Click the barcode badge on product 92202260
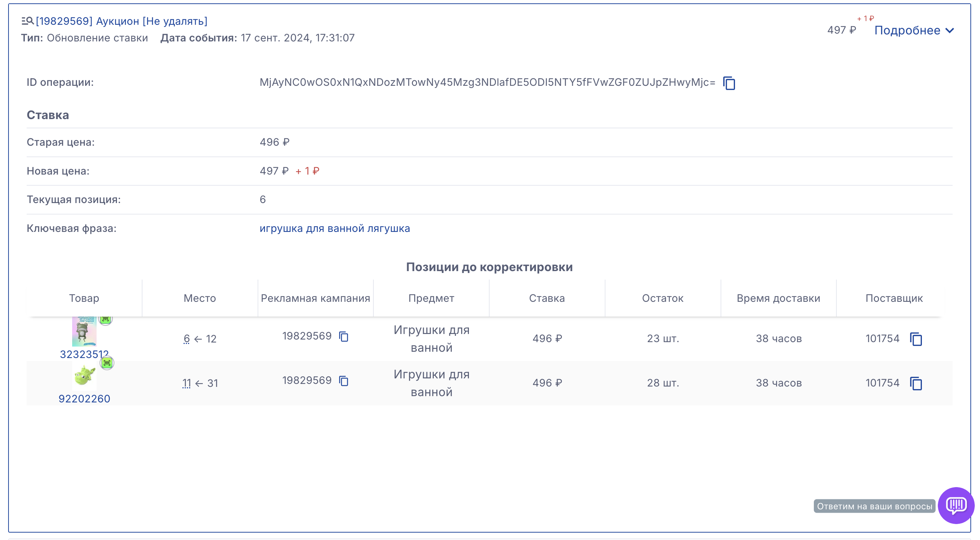 click(107, 363)
